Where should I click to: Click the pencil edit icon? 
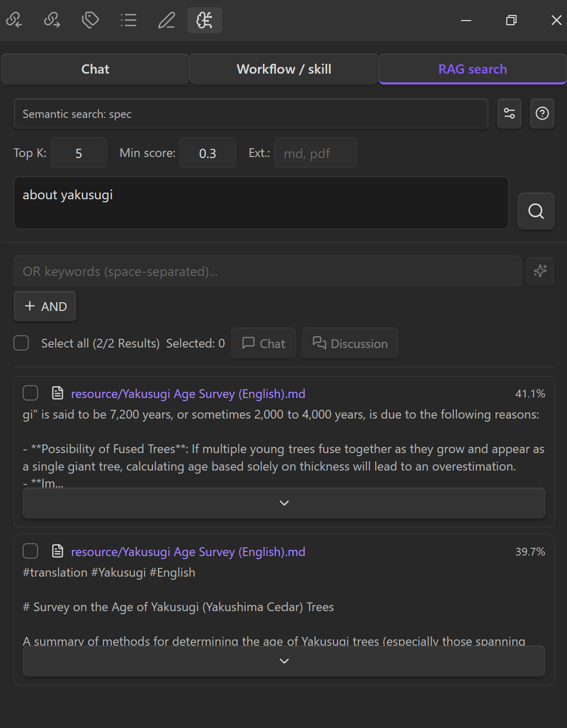point(167,20)
